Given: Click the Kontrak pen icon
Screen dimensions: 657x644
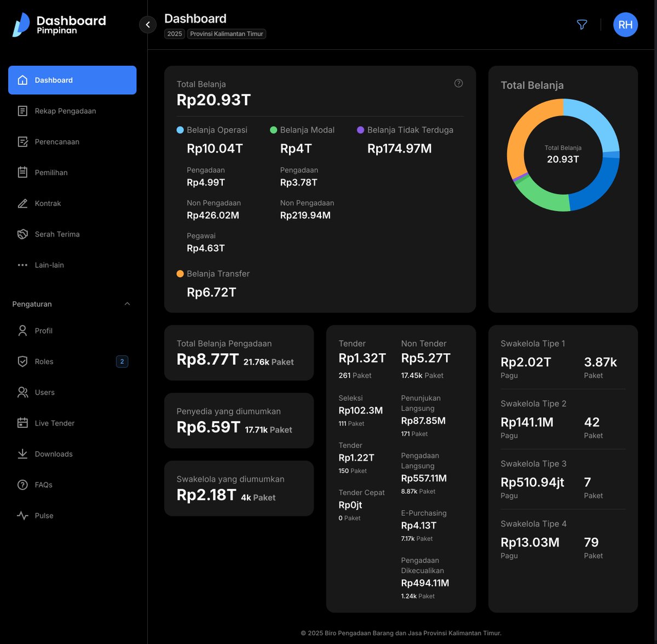Looking at the screenshot, I should click(22, 203).
